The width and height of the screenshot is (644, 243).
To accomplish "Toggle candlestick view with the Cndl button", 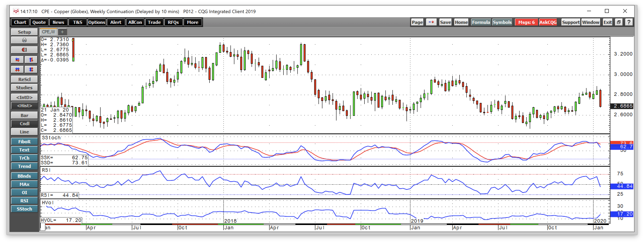I will (24, 123).
